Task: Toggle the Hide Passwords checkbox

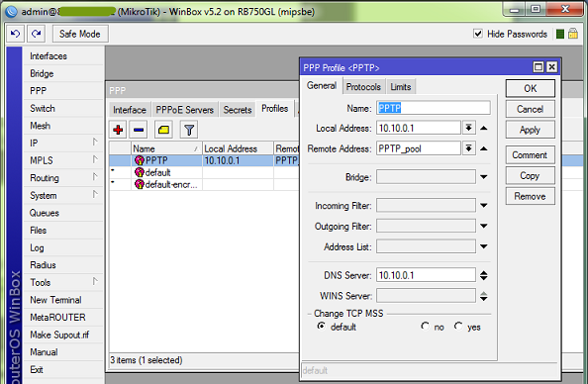Action: point(478,34)
